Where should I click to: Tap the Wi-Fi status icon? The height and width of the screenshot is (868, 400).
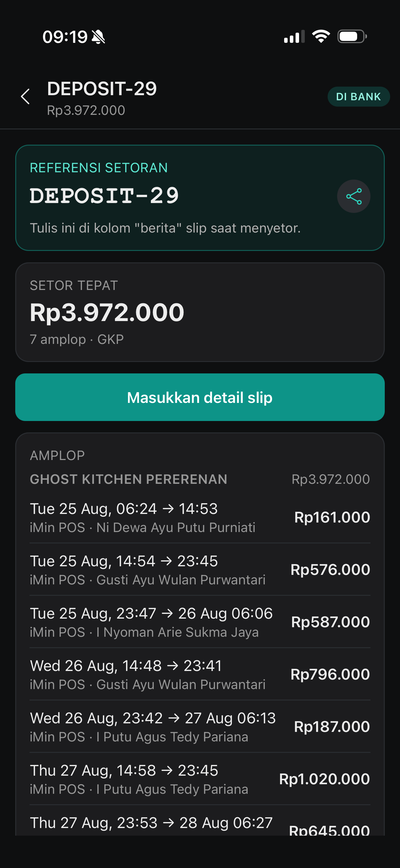(321, 36)
